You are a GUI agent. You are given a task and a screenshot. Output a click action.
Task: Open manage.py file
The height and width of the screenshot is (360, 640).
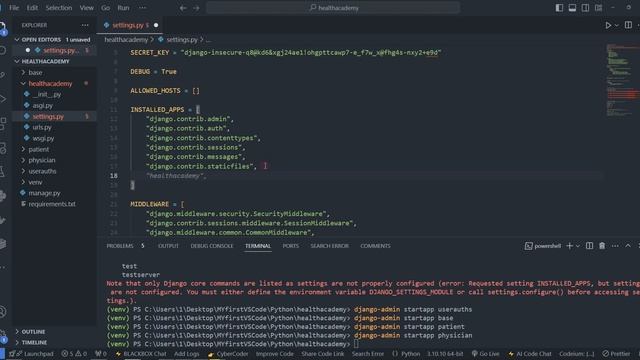click(44, 193)
